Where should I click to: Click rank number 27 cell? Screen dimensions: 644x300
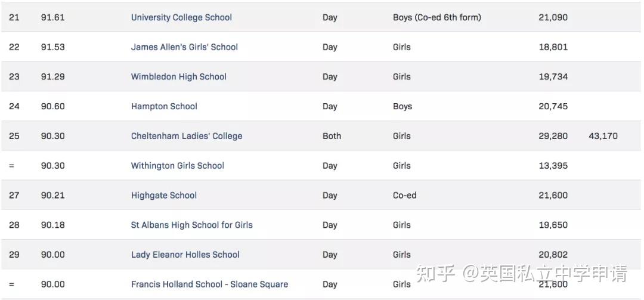(x=14, y=195)
